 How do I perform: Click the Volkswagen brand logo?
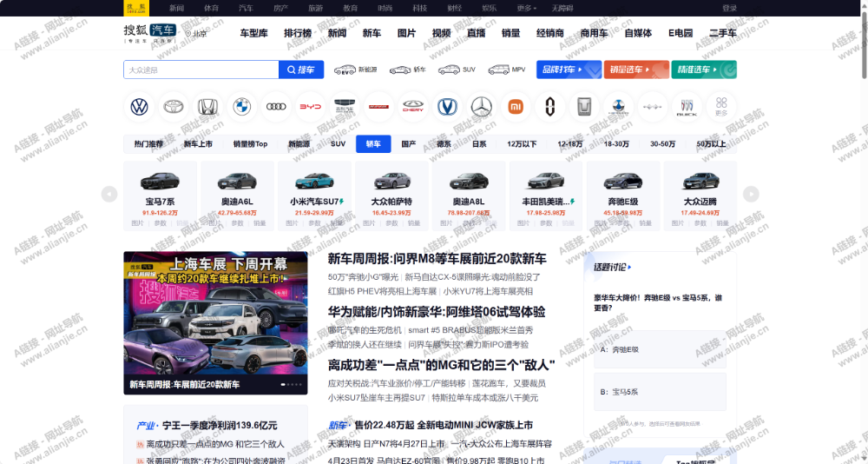click(x=140, y=106)
